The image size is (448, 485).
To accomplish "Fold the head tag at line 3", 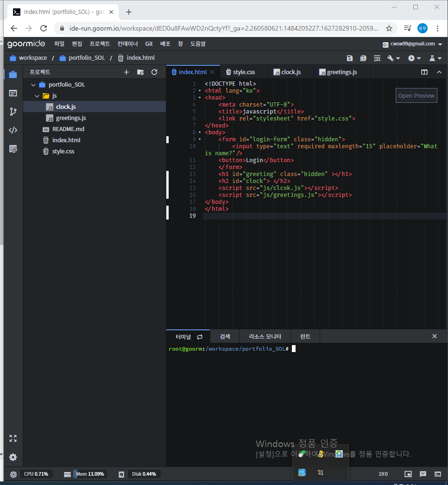I will [x=200, y=98].
